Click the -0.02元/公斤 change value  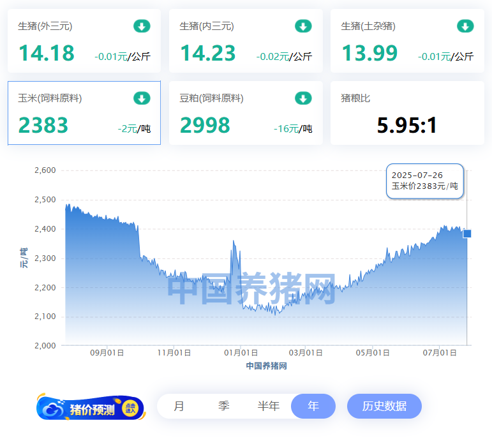pos(284,56)
